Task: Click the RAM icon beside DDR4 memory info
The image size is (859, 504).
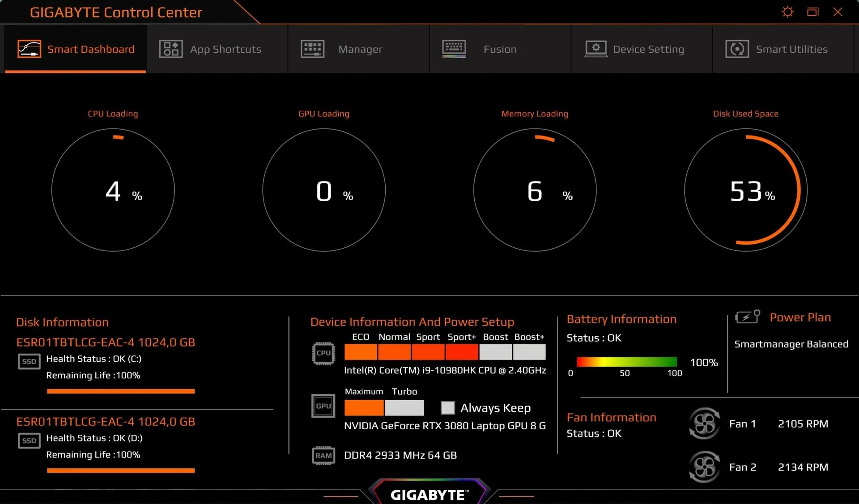Action: (x=323, y=455)
